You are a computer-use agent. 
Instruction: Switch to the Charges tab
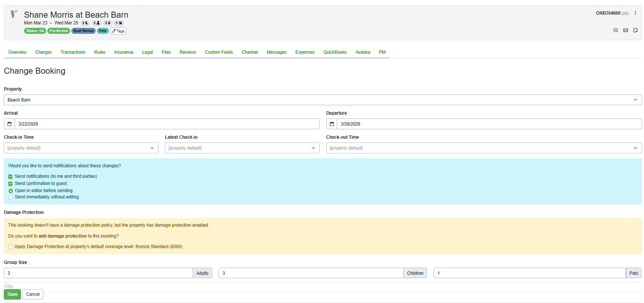(x=44, y=52)
